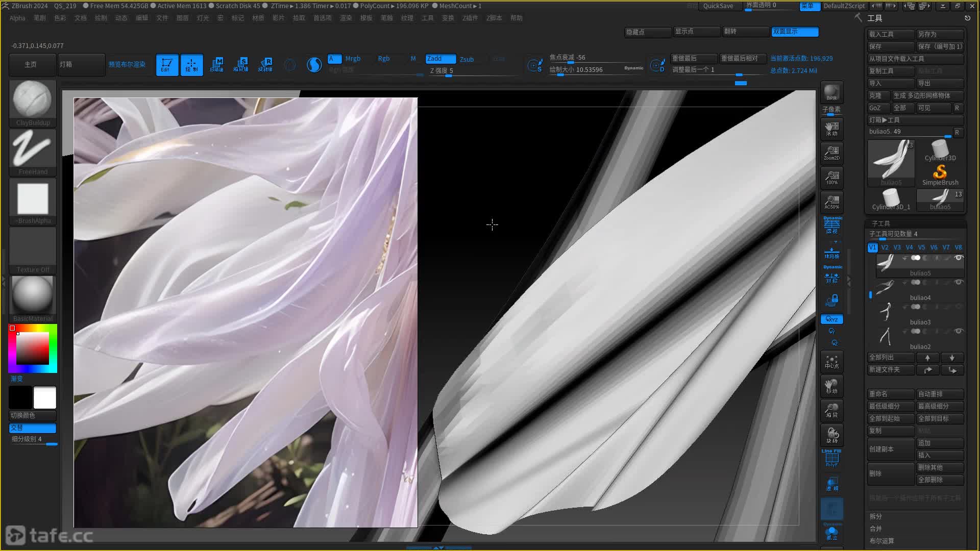Expand the 布尔运算 Boolean section
980x551 pixels.
[881, 541]
